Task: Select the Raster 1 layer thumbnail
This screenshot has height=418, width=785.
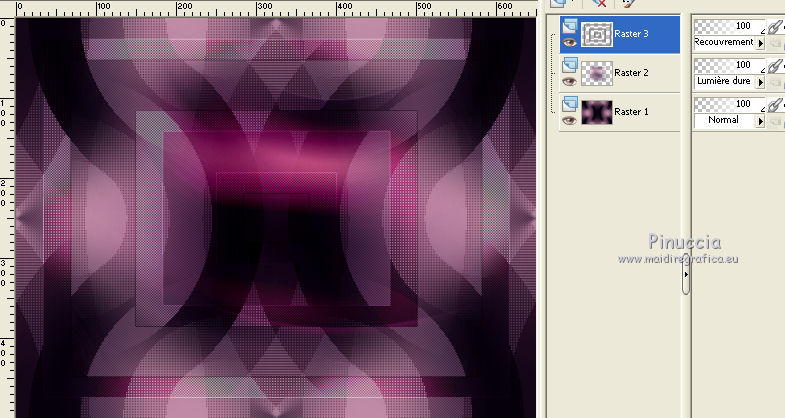Action: point(597,112)
